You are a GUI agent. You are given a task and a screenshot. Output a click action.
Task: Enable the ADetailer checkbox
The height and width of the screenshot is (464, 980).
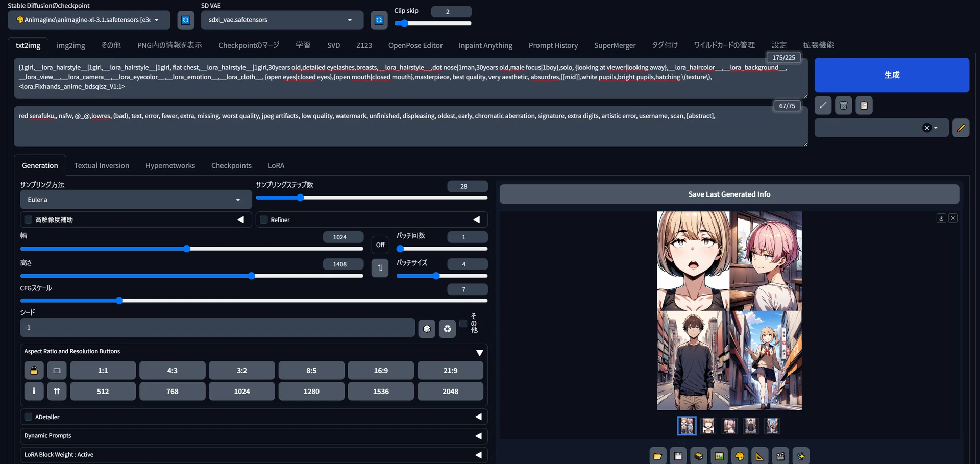pyautogui.click(x=28, y=417)
